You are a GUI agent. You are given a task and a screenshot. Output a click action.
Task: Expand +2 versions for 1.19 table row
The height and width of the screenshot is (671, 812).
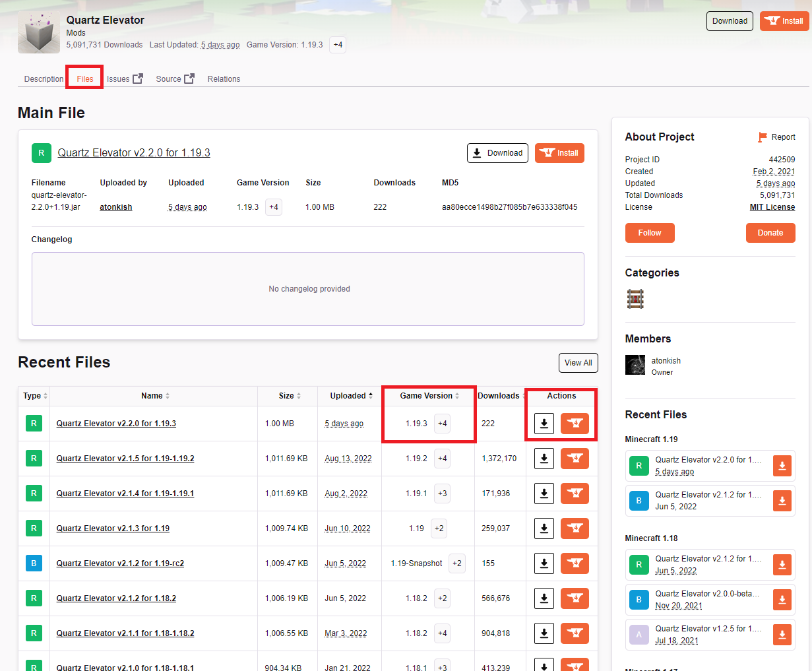click(x=439, y=528)
